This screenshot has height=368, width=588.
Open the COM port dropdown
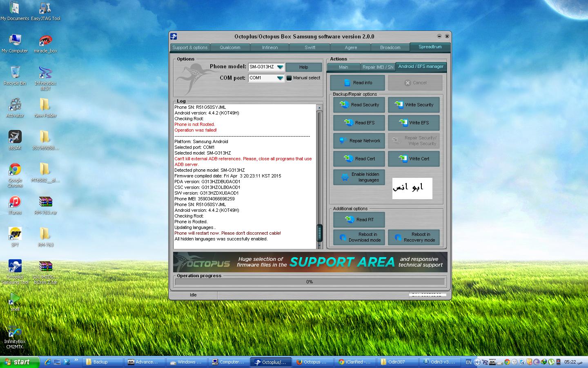coord(280,78)
